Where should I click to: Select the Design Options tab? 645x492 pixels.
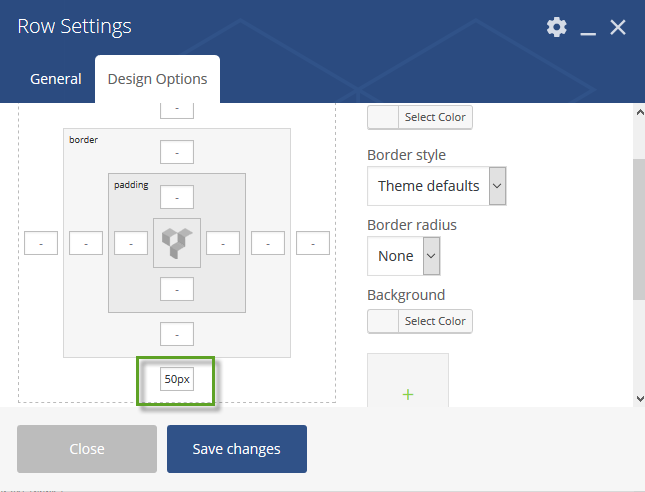click(x=157, y=79)
